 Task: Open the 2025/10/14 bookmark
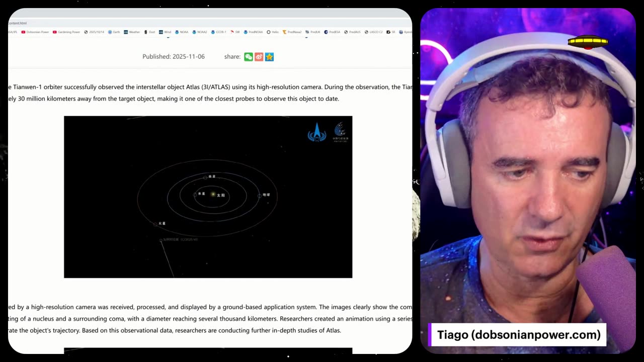(x=94, y=32)
